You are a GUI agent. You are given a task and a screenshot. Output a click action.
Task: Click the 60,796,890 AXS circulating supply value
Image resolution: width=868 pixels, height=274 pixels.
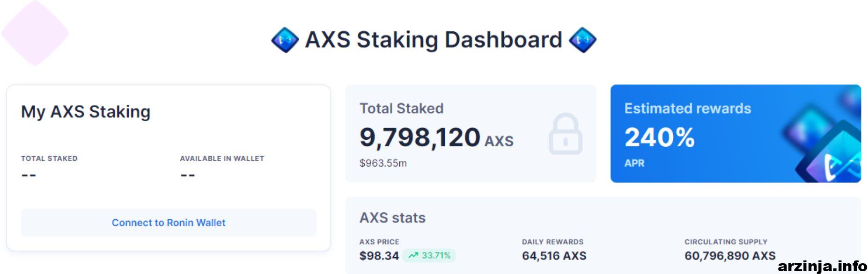pyautogui.click(x=730, y=256)
